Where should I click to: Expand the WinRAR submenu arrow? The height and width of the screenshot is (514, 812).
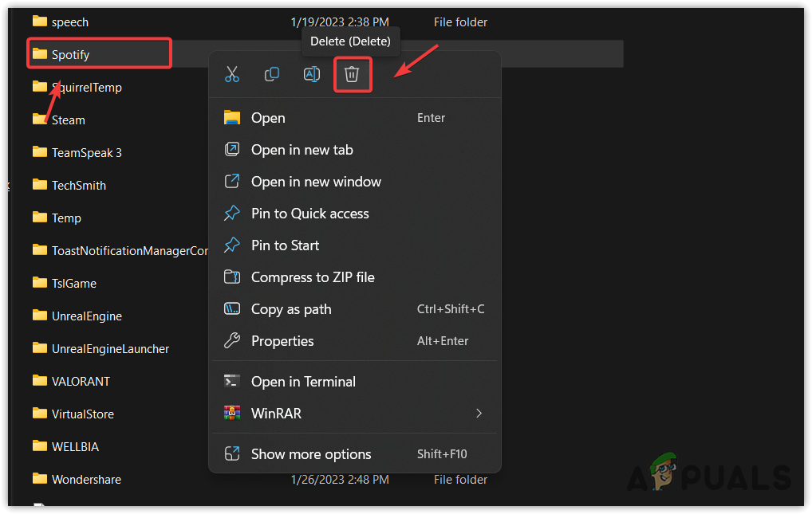pos(479,413)
